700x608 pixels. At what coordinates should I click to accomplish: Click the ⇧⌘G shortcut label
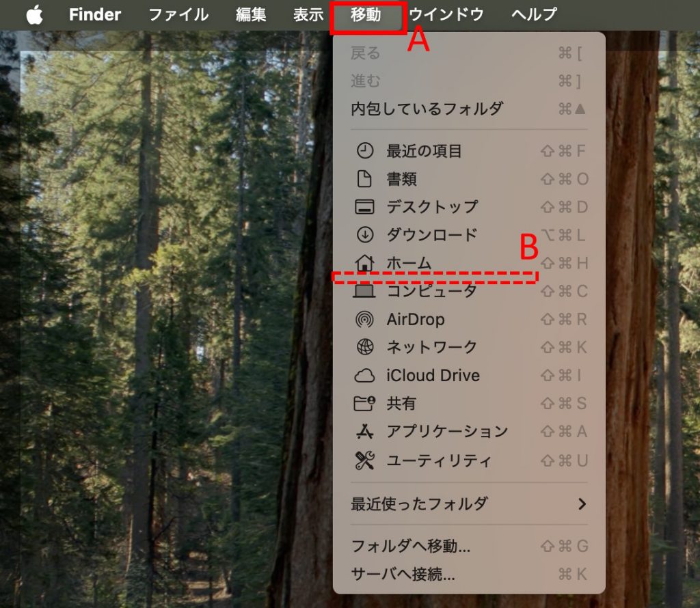564,546
